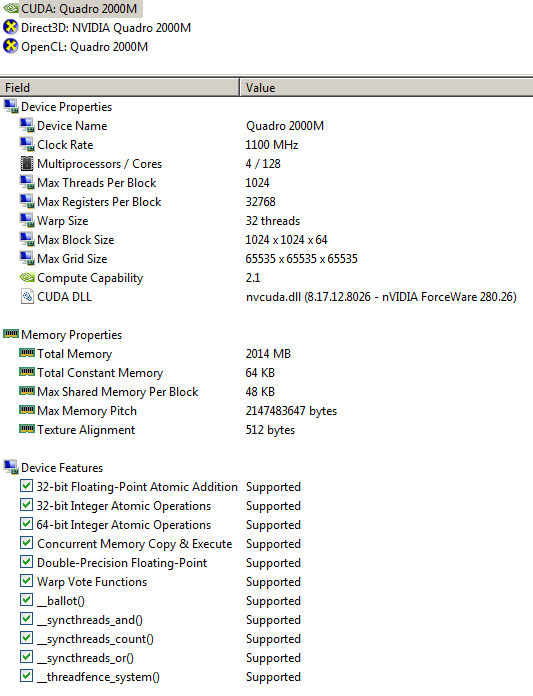The image size is (533, 696).
Task: Click the 32768 registers value
Action: click(261, 202)
